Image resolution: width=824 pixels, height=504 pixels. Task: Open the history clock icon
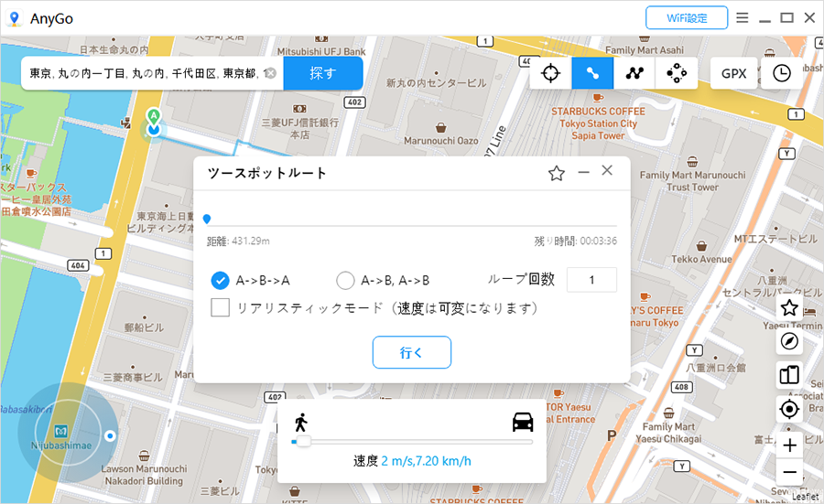[x=781, y=74]
